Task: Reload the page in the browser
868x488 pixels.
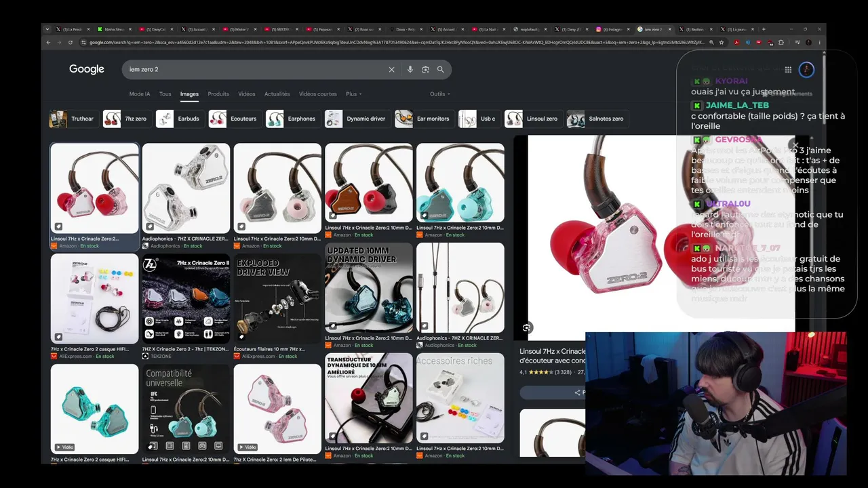Action: click(x=71, y=42)
